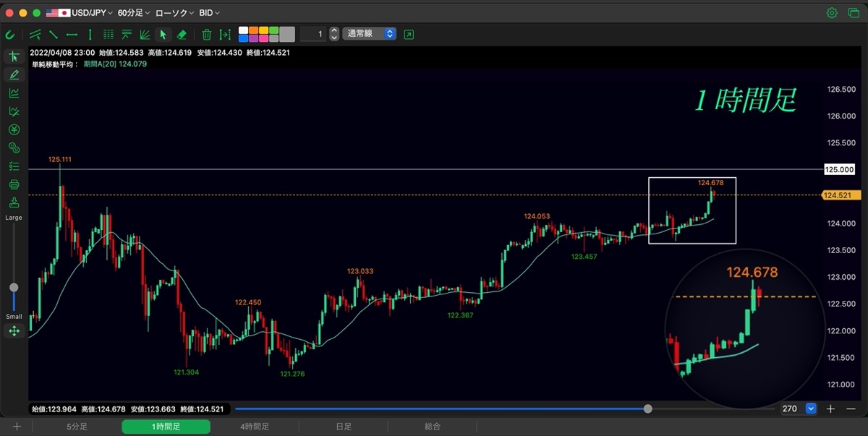Select the eraser tool
The height and width of the screenshot is (436, 868).
pyautogui.click(x=182, y=34)
